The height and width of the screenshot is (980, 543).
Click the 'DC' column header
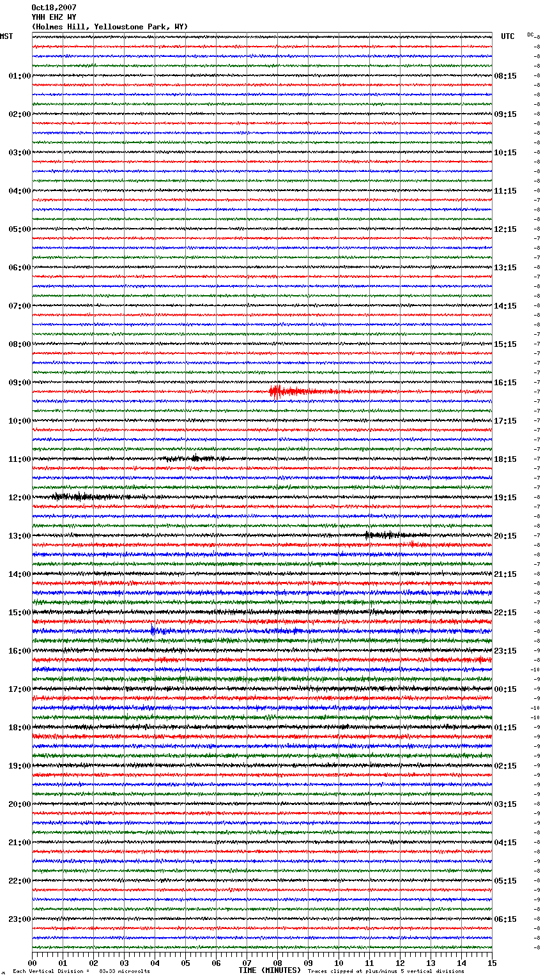tap(530, 34)
